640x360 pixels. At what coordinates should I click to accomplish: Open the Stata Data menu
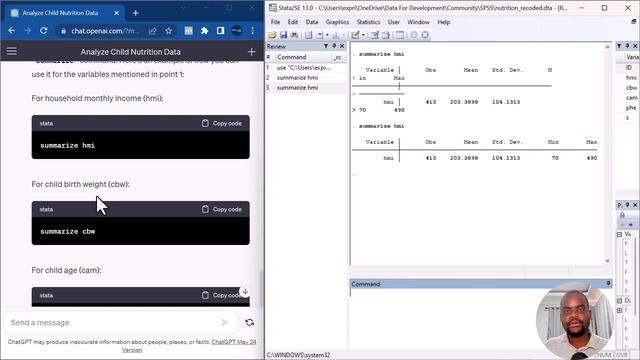coord(311,22)
